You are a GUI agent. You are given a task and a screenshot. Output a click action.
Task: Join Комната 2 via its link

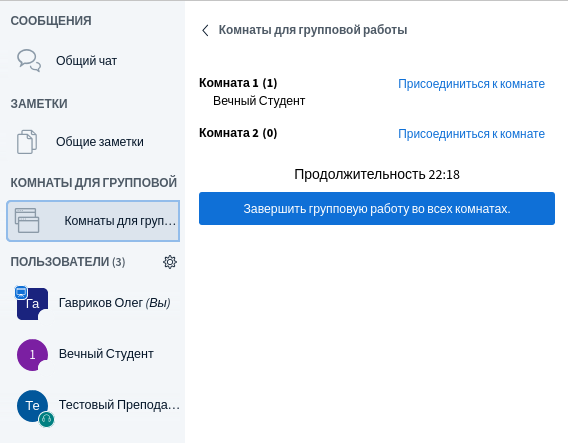coord(471,134)
